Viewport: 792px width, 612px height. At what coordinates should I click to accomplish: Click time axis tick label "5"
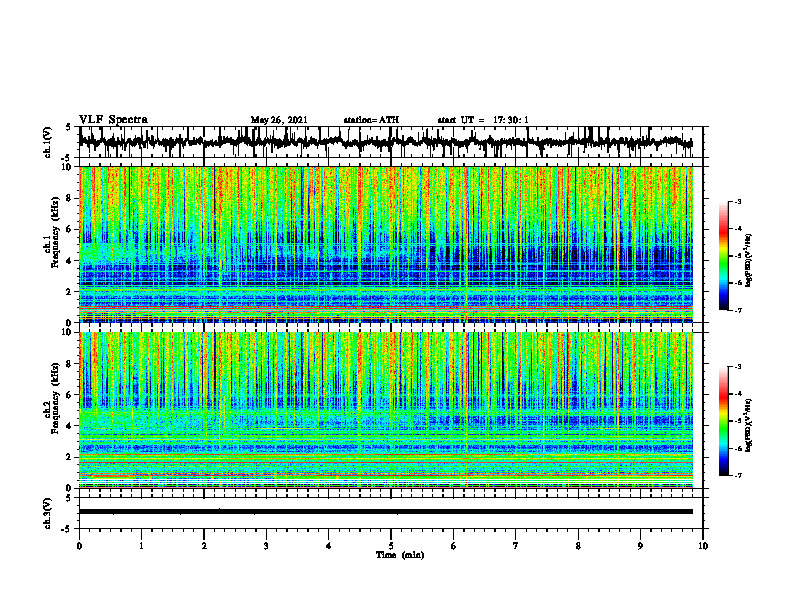391,546
